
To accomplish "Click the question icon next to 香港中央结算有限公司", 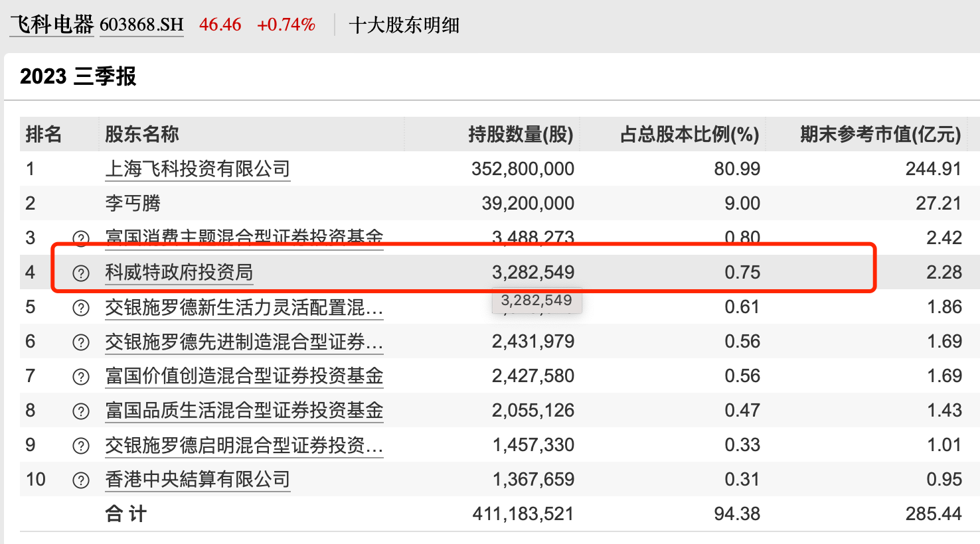I will pos(80,479).
